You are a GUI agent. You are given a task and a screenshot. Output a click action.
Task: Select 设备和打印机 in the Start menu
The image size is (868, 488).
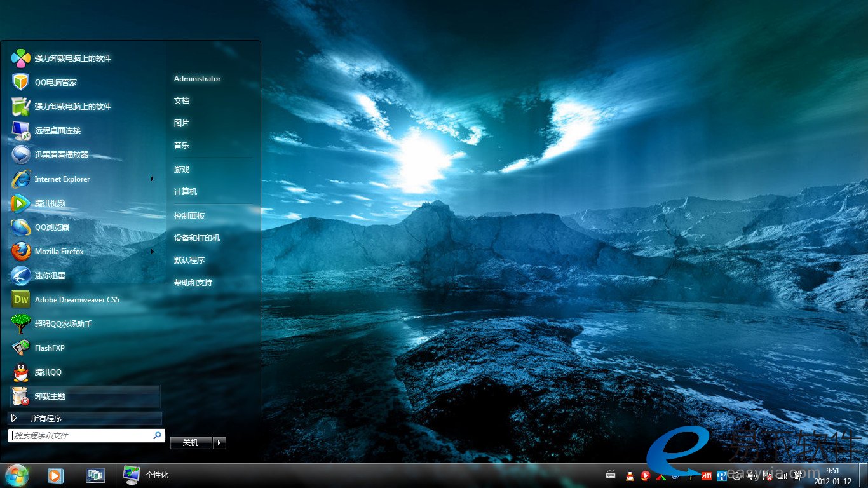197,238
